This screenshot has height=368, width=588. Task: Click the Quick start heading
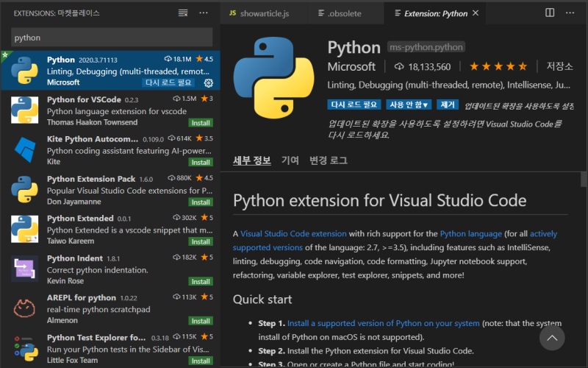click(x=262, y=300)
